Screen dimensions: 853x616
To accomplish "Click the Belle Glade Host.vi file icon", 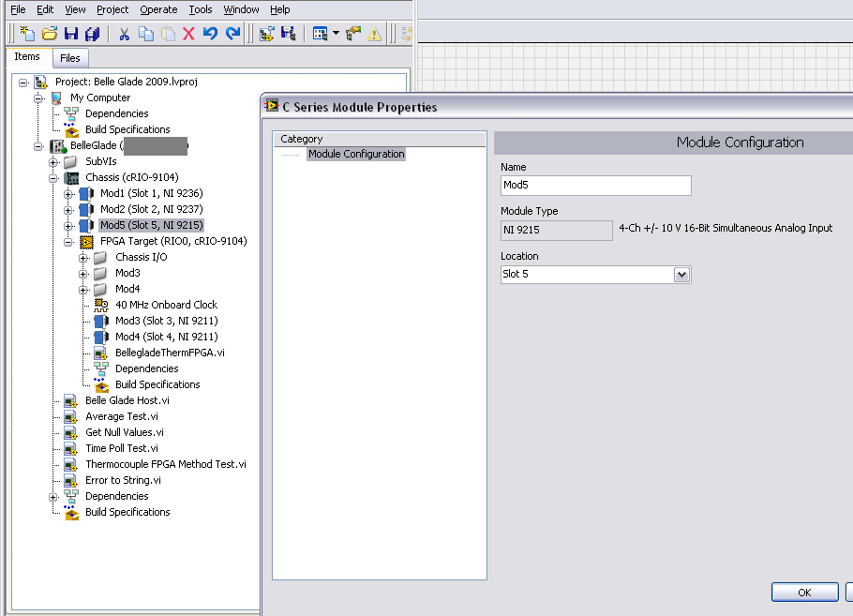I will click(x=70, y=400).
